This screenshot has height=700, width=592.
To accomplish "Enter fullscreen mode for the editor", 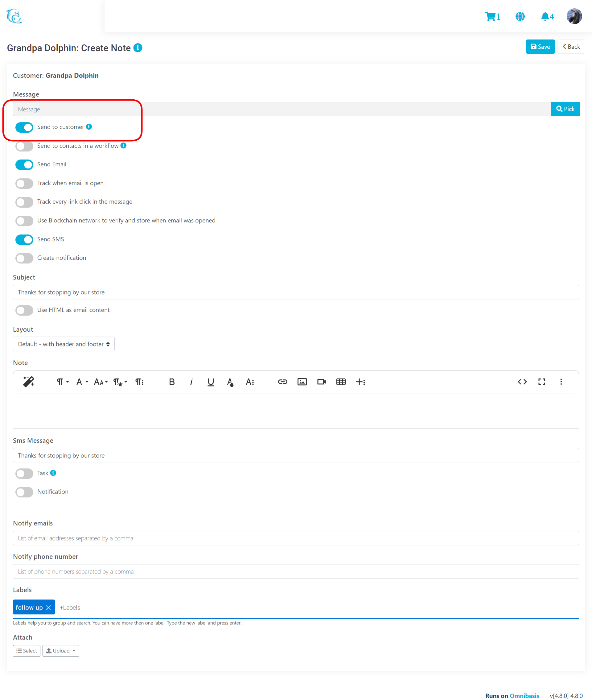I will 541,382.
